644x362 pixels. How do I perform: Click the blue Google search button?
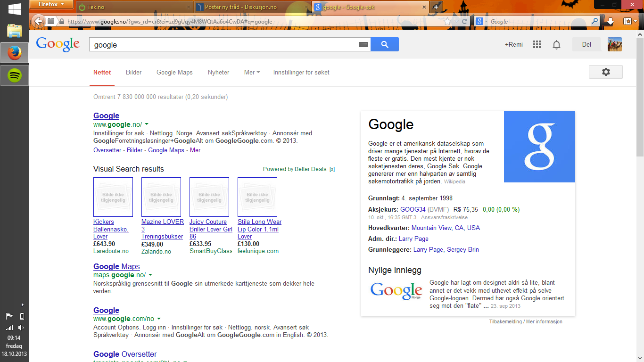(x=384, y=44)
